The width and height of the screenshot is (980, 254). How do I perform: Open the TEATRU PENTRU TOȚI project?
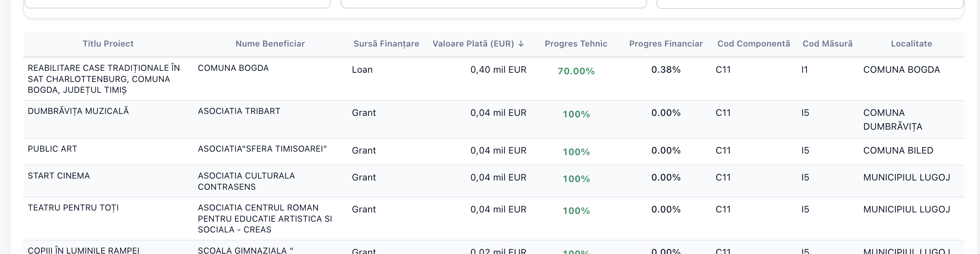pos(73,208)
